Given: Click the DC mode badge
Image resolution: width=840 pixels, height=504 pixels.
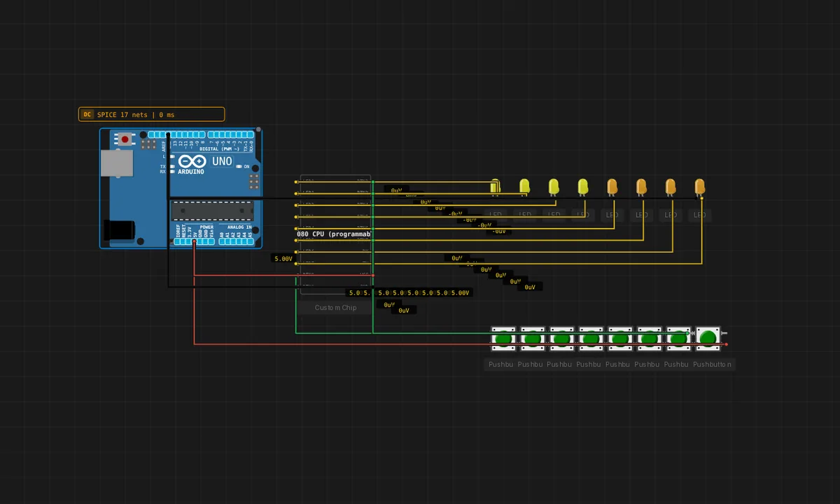Looking at the screenshot, I should (x=87, y=115).
